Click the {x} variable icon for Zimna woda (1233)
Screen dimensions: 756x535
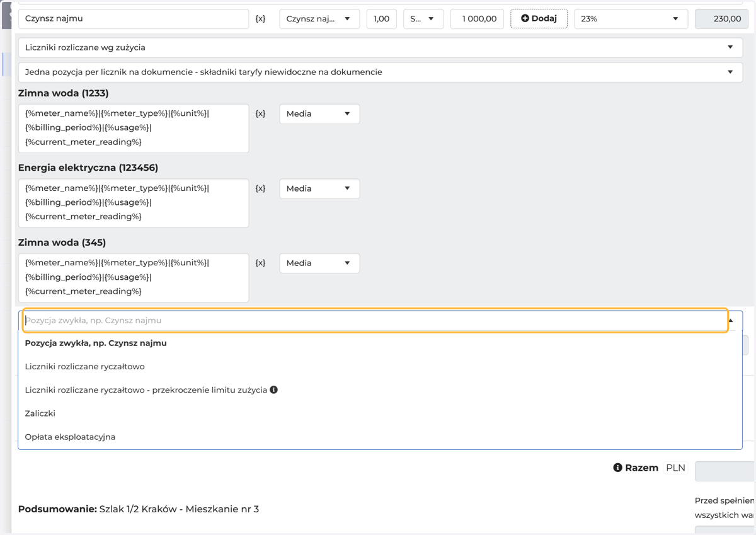tap(260, 114)
